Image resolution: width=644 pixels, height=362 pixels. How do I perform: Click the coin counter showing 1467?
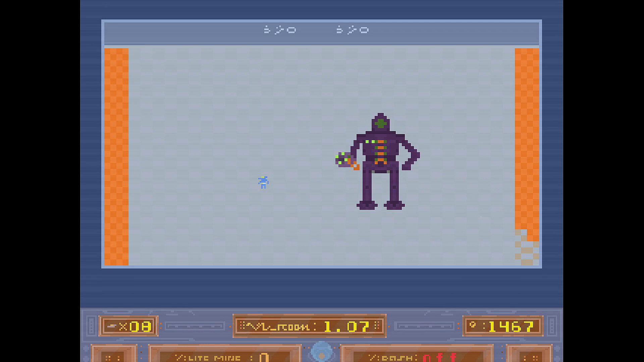point(503,326)
